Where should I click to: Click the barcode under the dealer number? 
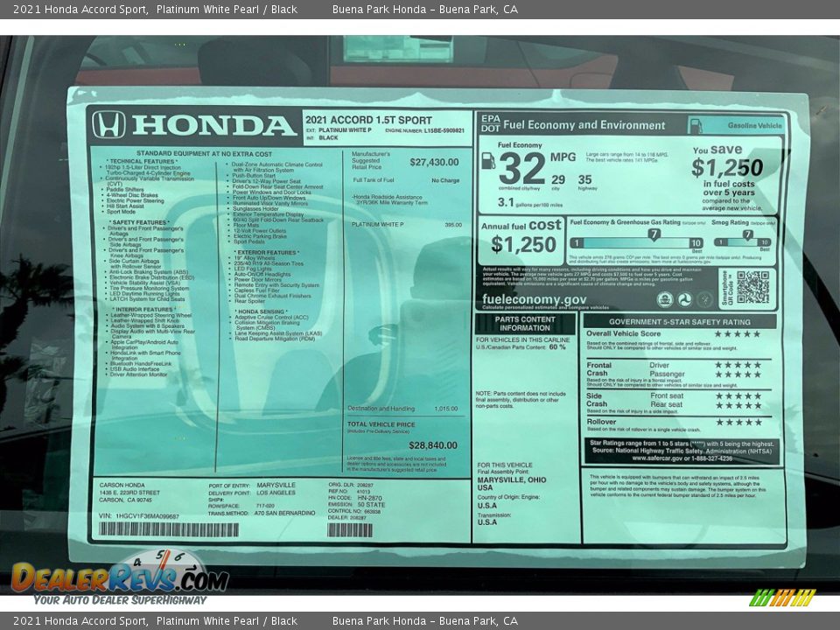(x=350, y=530)
